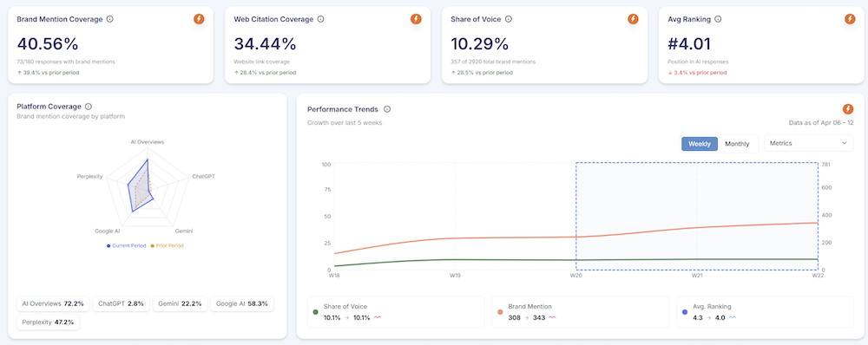Select the Perplexity 47.2% chip

[x=48, y=322]
